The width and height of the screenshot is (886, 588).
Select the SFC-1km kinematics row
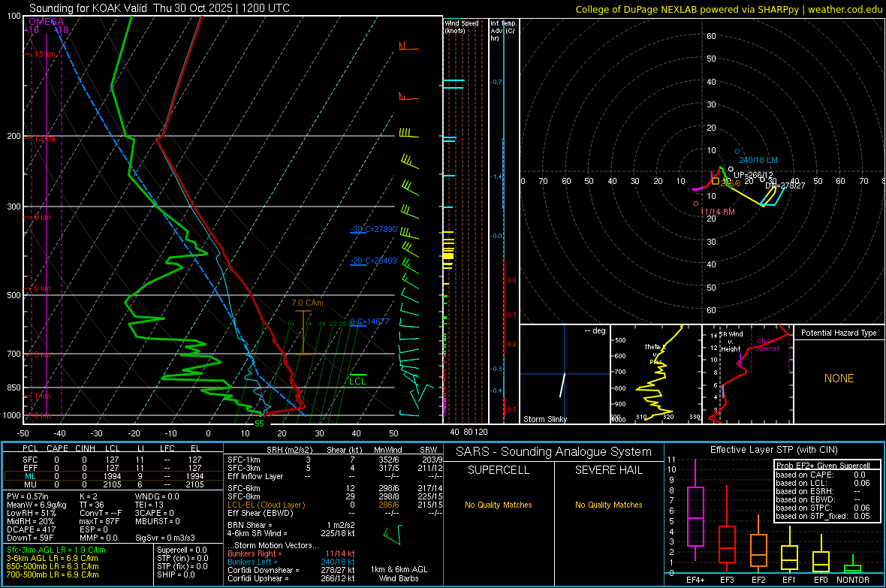point(335,460)
